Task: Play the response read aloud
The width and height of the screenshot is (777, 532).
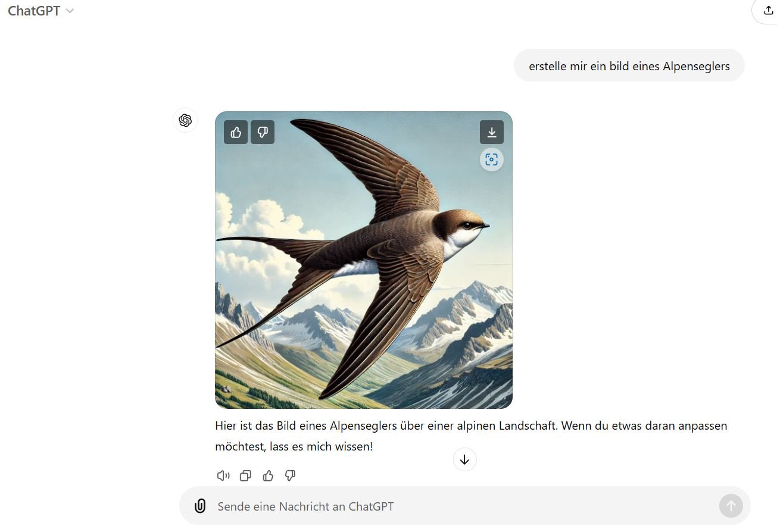Action: coord(223,475)
